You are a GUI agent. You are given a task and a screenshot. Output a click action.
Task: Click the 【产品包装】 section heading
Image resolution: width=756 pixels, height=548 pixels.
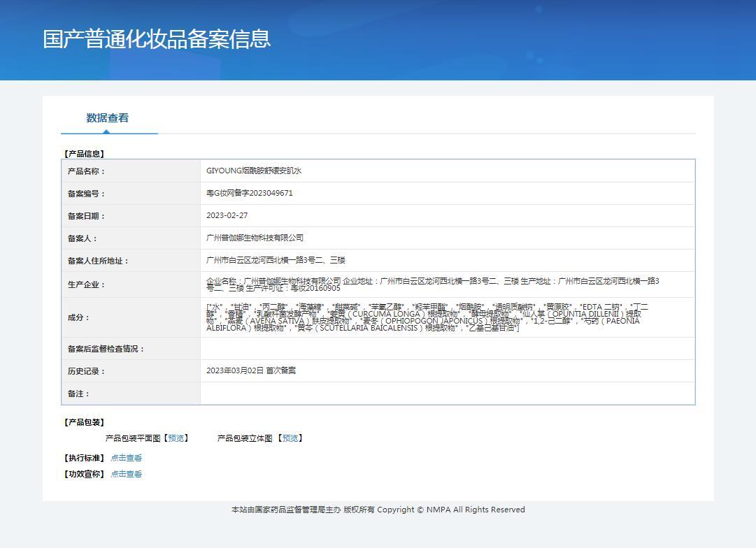coord(84,422)
